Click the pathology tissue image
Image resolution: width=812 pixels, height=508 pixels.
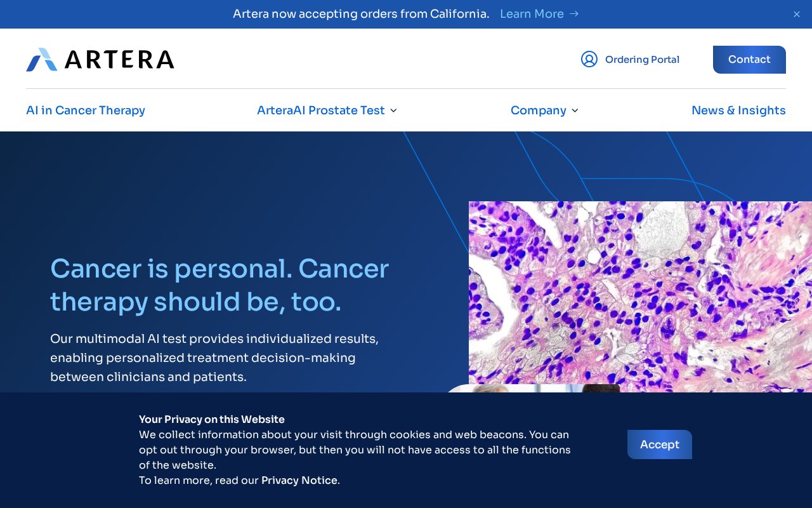click(640, 293)
